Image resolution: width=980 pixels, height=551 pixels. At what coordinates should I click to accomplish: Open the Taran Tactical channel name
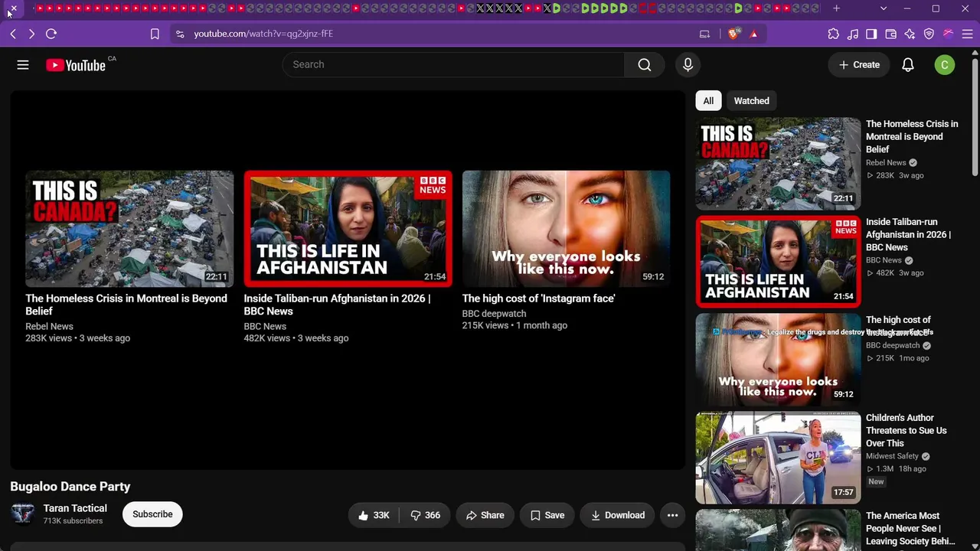tap(75, 508)
